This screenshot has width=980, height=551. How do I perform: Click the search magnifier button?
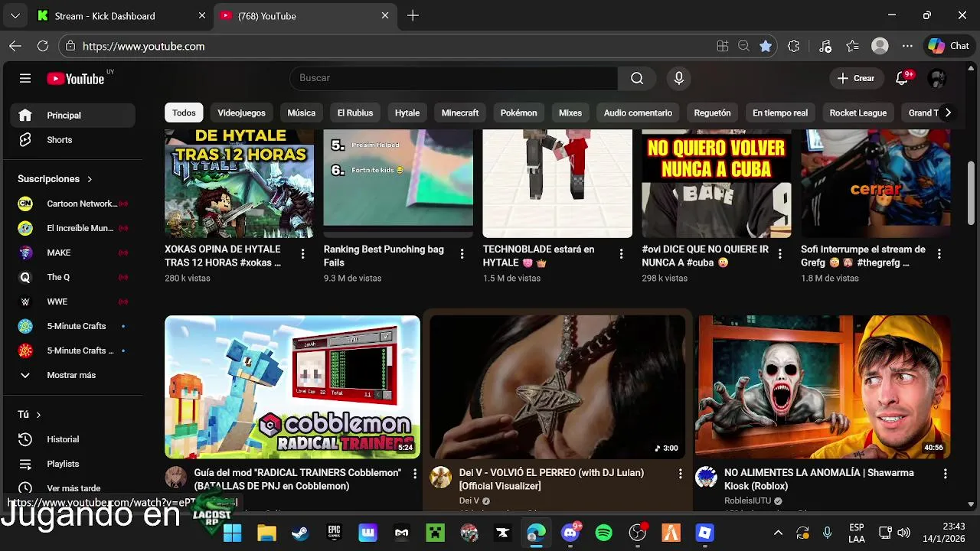(637, 78)
